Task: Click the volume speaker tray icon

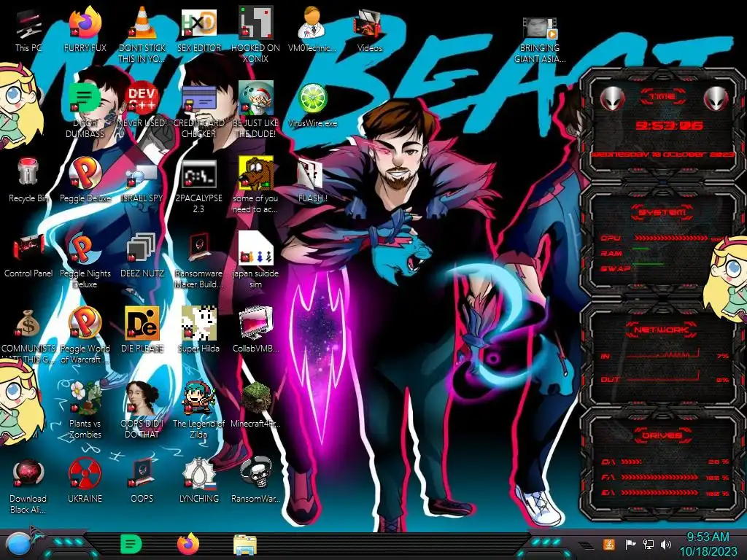Action: tap(666, 544)
